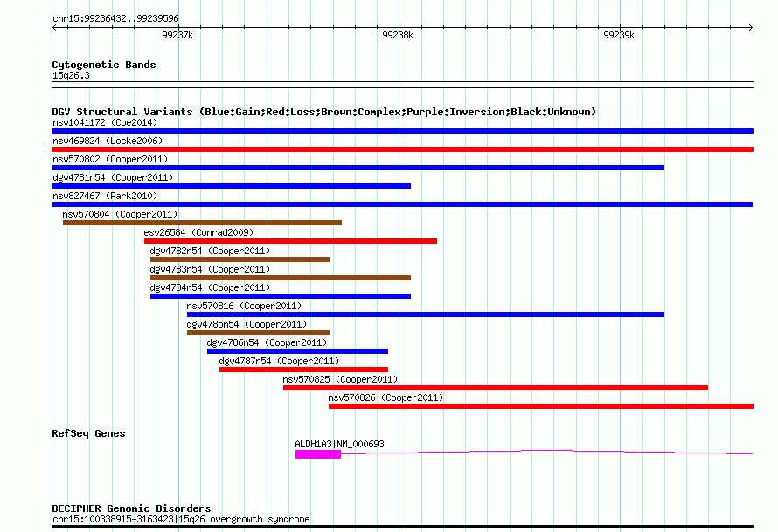Screen dimensions: 778x532
Task: Click the red esv26584 (Conrad2009) bar
Action: (x=291, y=241)
